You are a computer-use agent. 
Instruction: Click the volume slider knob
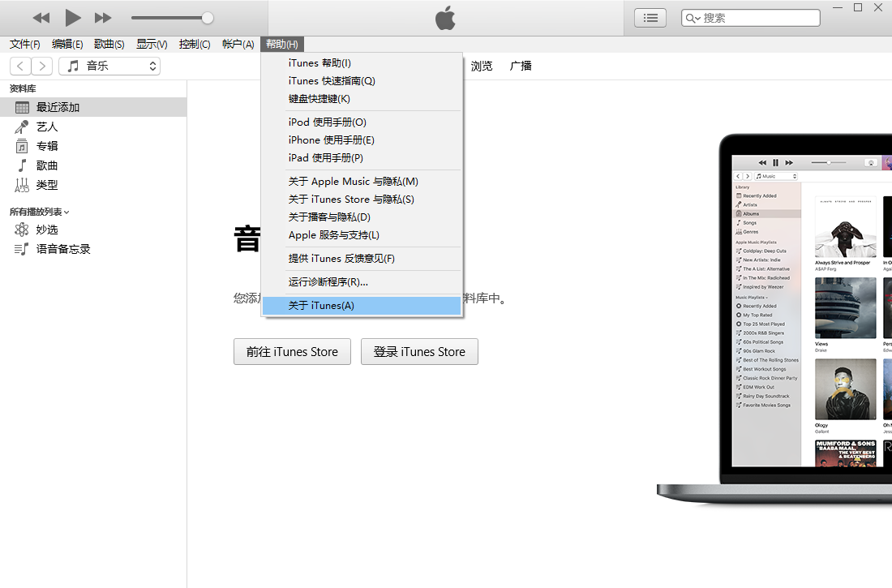208,18
